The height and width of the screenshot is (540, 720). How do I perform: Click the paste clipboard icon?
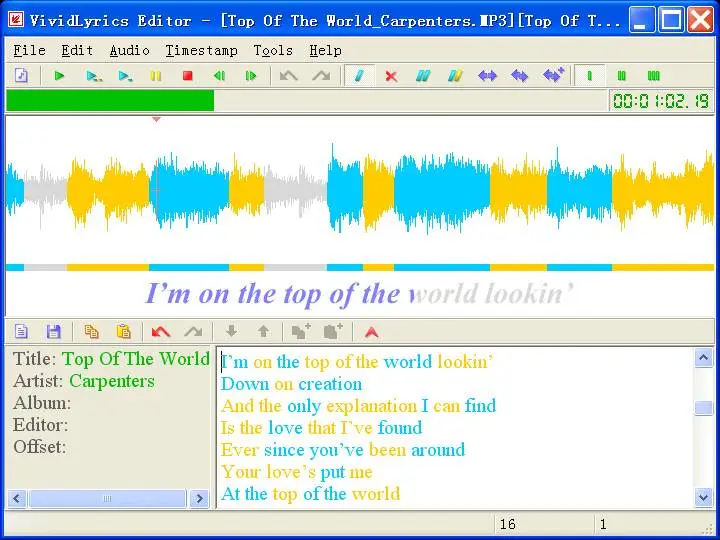click(x=124, y=332)
